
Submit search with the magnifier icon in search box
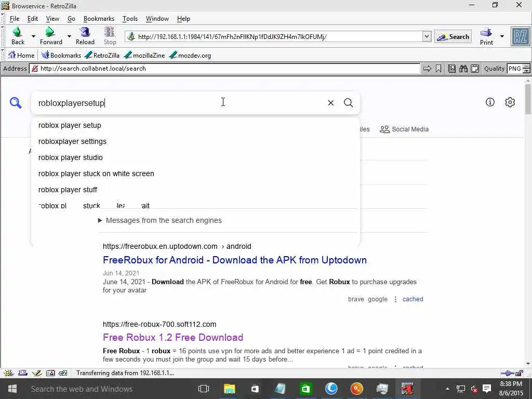tap(349, 102)
